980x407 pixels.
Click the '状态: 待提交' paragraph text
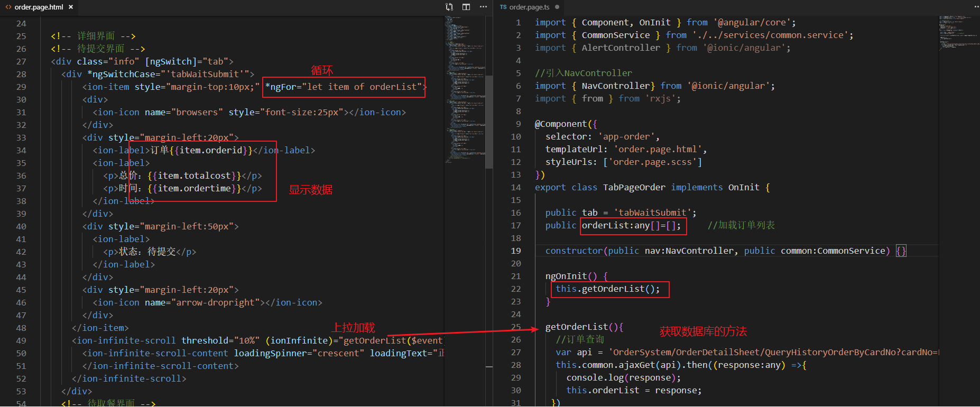coord(147,252)
